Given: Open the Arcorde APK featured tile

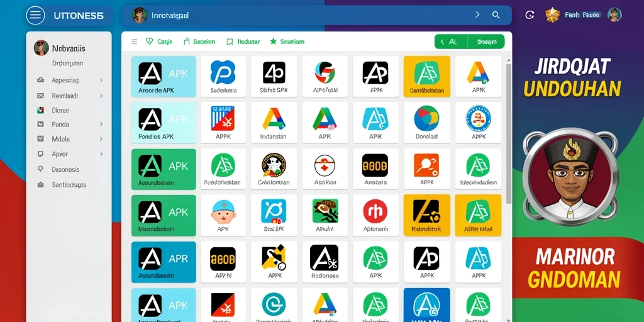Looking at the screenshot, I should coord(164,76).
